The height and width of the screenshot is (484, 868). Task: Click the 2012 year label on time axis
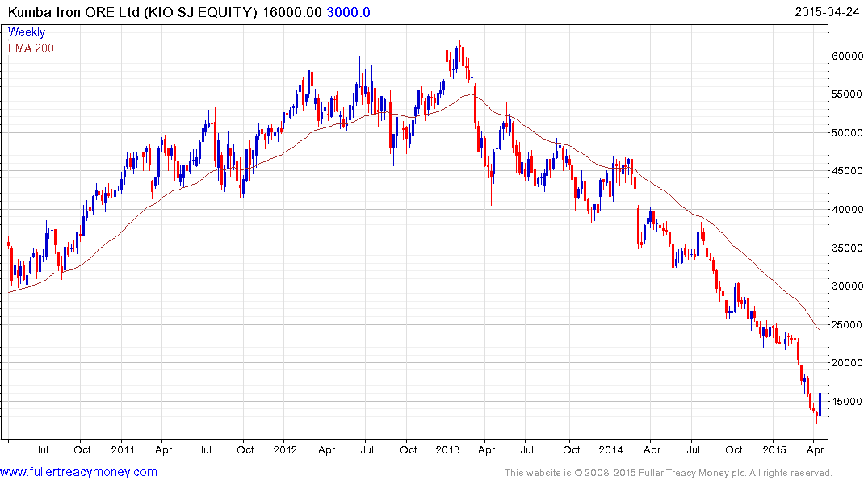pyautogui.click(x=285, y=449)
